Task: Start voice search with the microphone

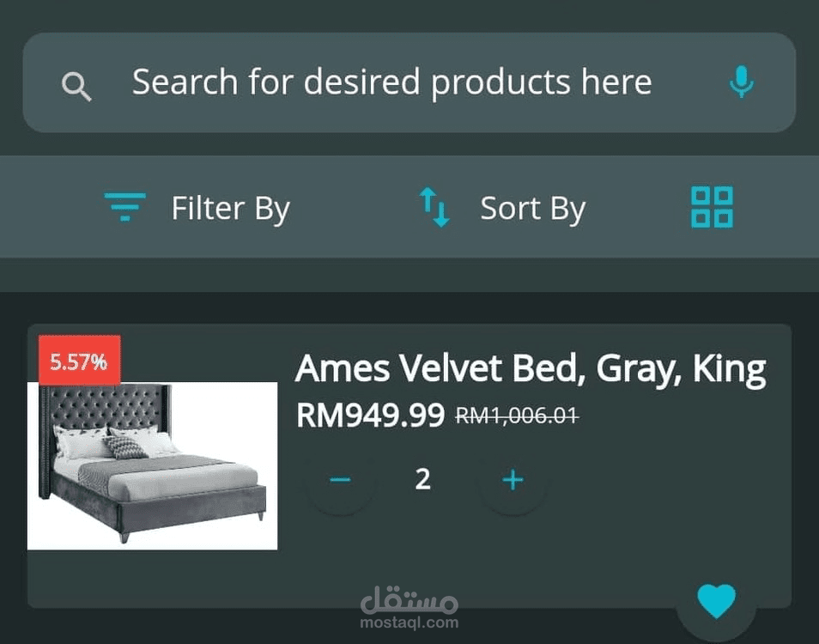Action: (x=741, y=83)
